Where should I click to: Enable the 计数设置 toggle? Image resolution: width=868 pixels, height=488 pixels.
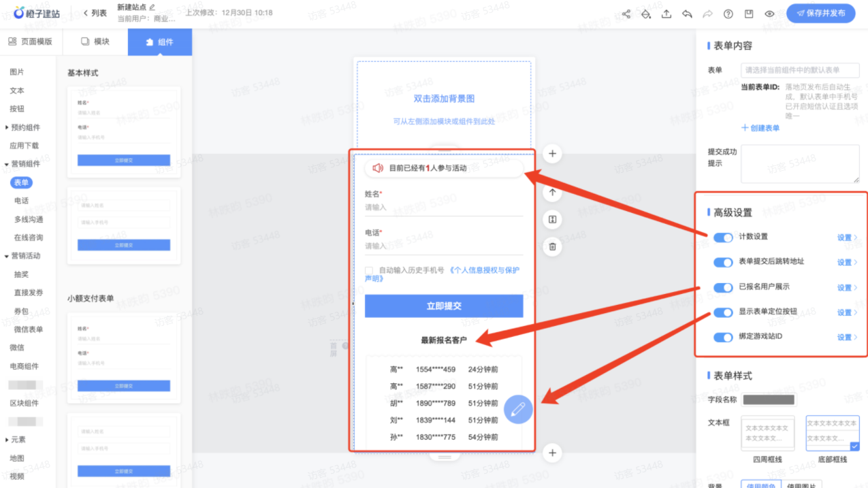(x=722, y=238)
